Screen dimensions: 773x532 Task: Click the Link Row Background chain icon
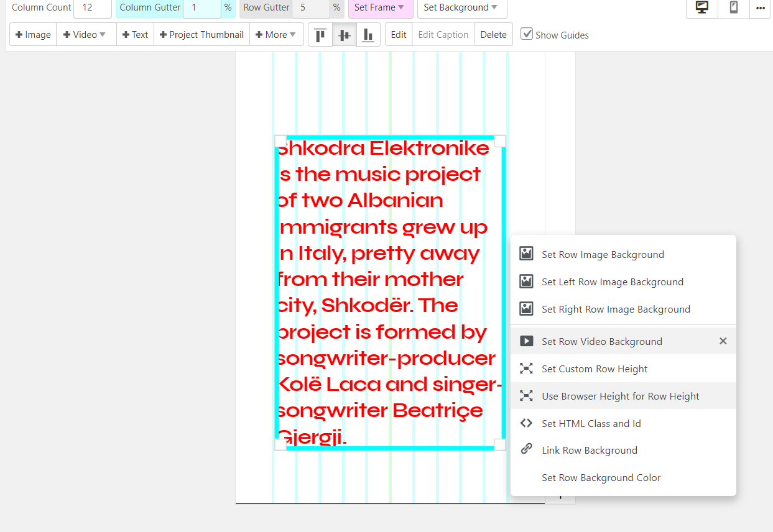click(x=526, y=450)
